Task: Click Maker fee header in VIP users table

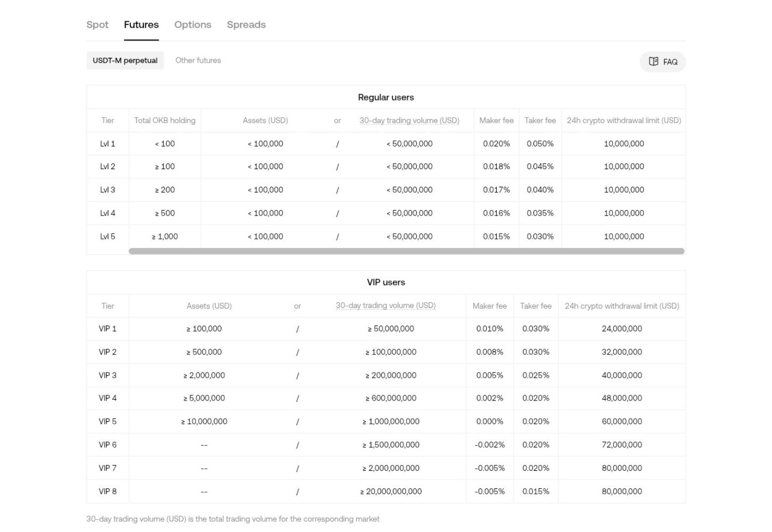Action: coord(489,306)
